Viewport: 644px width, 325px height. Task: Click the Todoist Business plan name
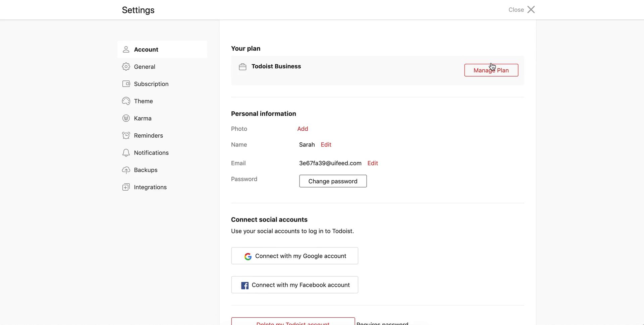[x=276, y=66]
